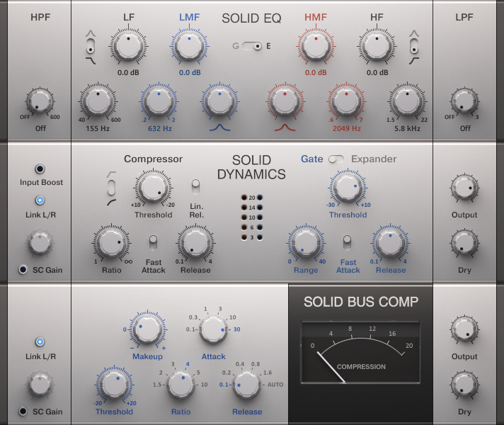Click the blue LMF Q knob

[x=220, y=101]
